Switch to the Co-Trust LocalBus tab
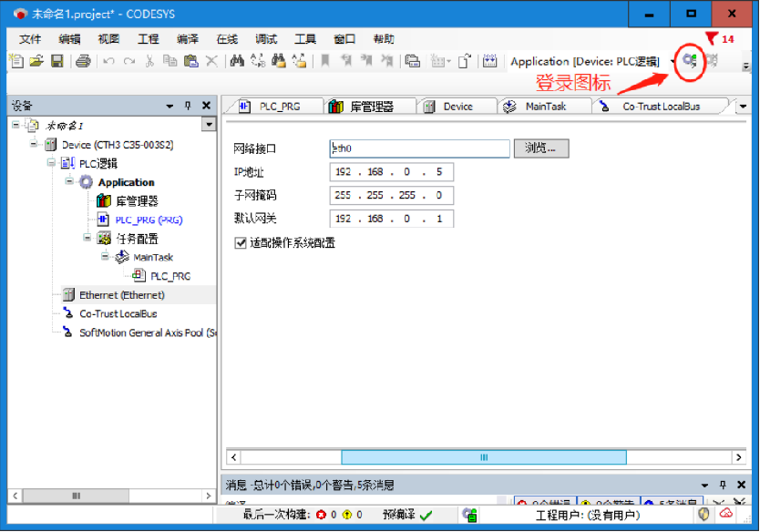Screen dimensions: 760x532 (x=659, y=106)
